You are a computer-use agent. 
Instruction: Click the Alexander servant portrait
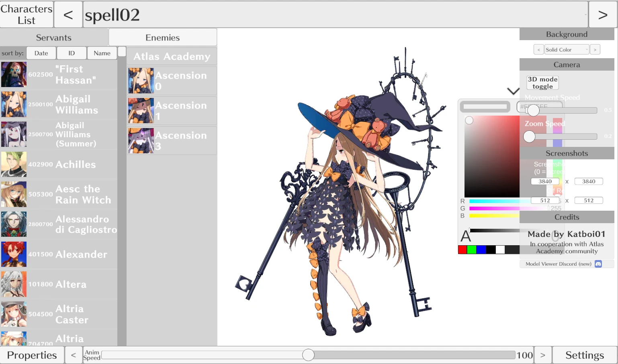tap(14, 254)
